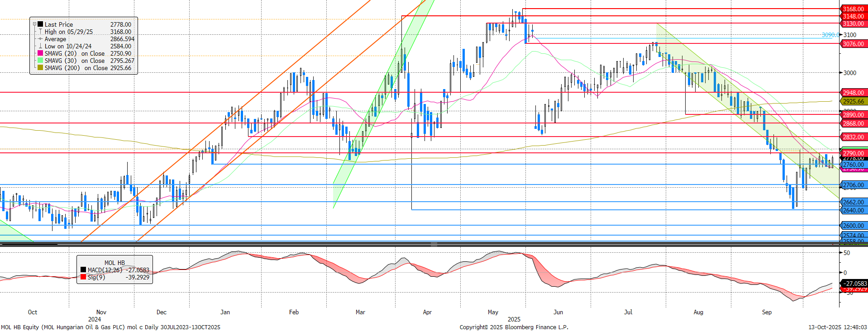868x331 pixels.
Task: Click the panel divider above MACD pane
Action: click(434, 245)
